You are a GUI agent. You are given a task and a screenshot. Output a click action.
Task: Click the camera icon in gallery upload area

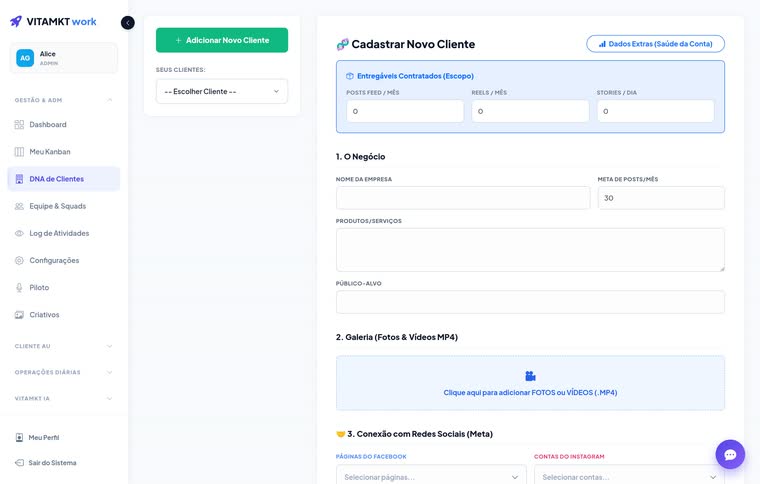click(530, 376)
